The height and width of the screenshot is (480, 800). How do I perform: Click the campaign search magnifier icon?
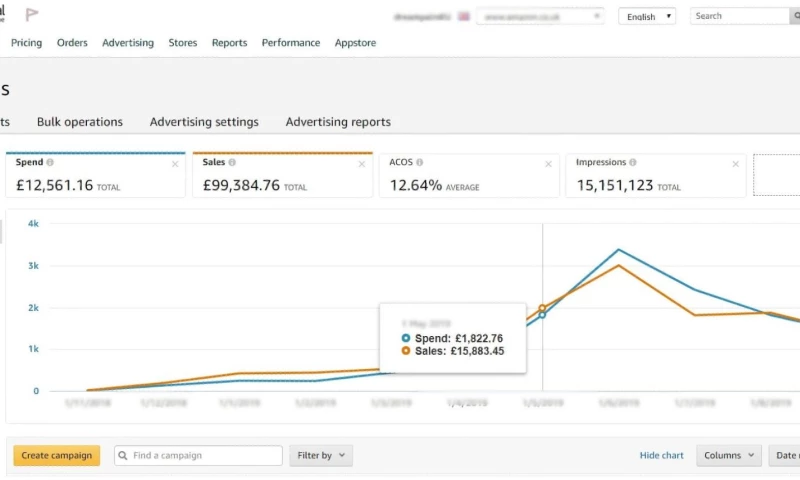[123, 456]
